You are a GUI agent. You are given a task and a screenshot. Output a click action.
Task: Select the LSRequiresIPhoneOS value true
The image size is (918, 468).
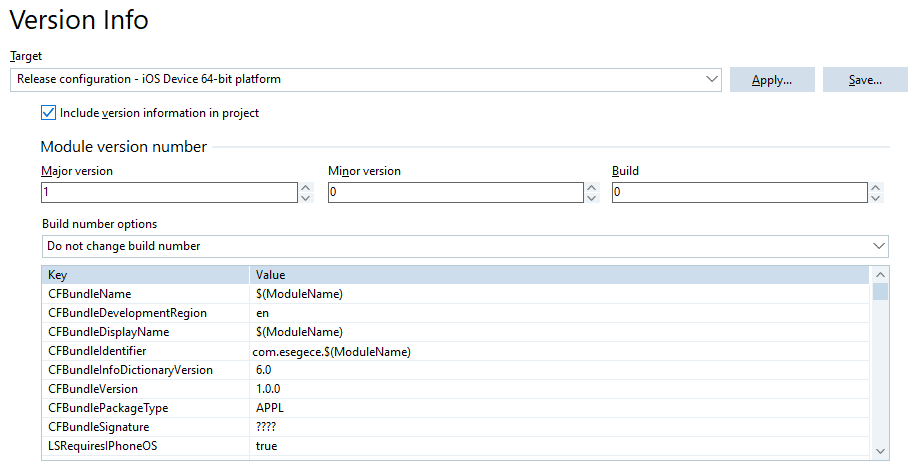pos(266,446)
